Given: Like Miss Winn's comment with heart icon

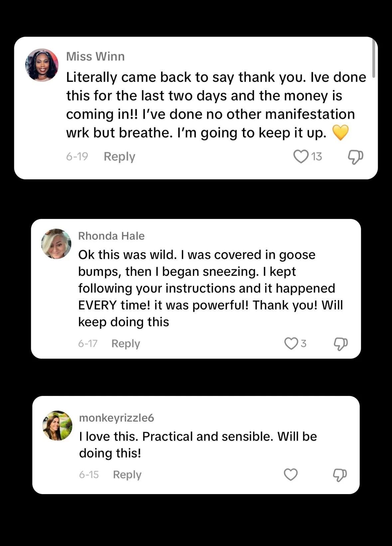Looking at the screenshot, I should coord(301,156).
